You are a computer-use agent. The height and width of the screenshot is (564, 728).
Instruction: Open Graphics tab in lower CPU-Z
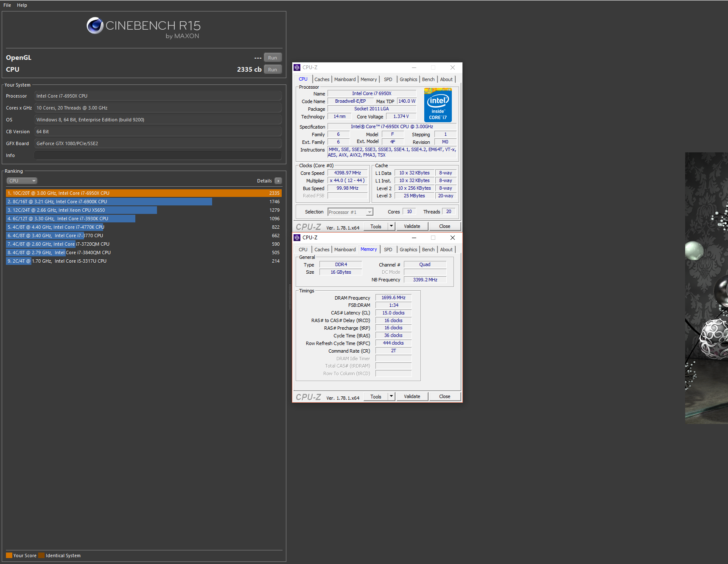(x=409, y=250)
